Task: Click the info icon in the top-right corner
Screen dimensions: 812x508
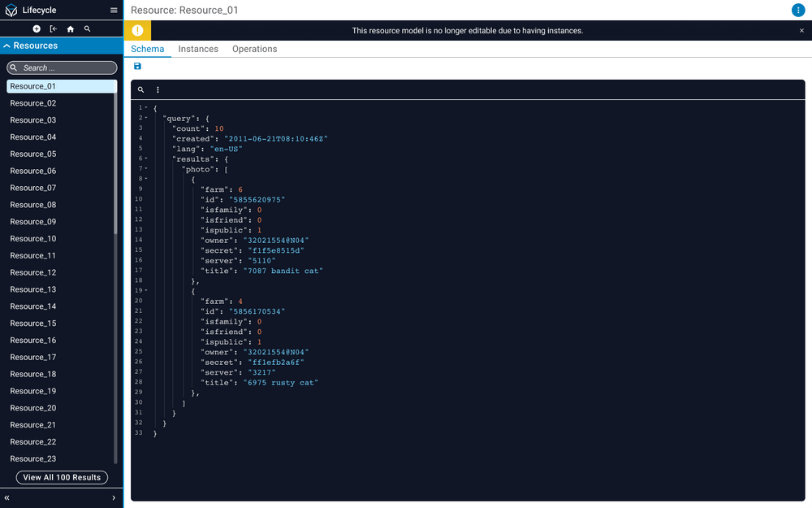Action: (798, 10)
